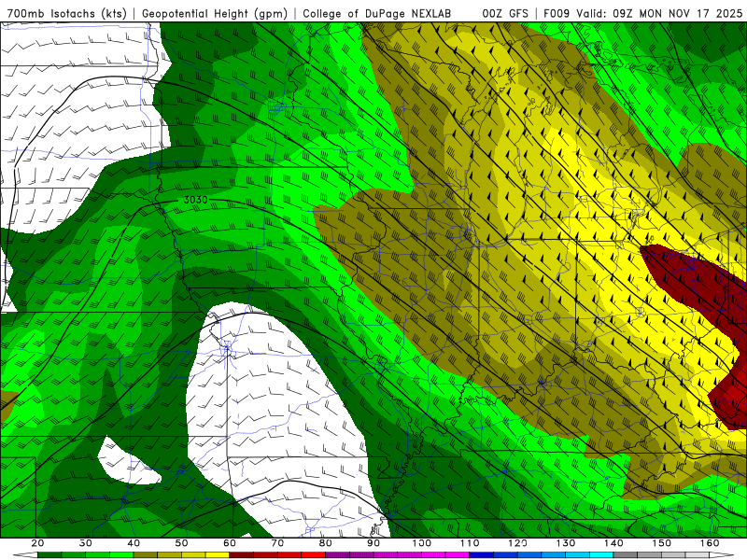Click the '160' colorbar scale label
Screen dimensions: 747x560
click(x=710, y=543)
